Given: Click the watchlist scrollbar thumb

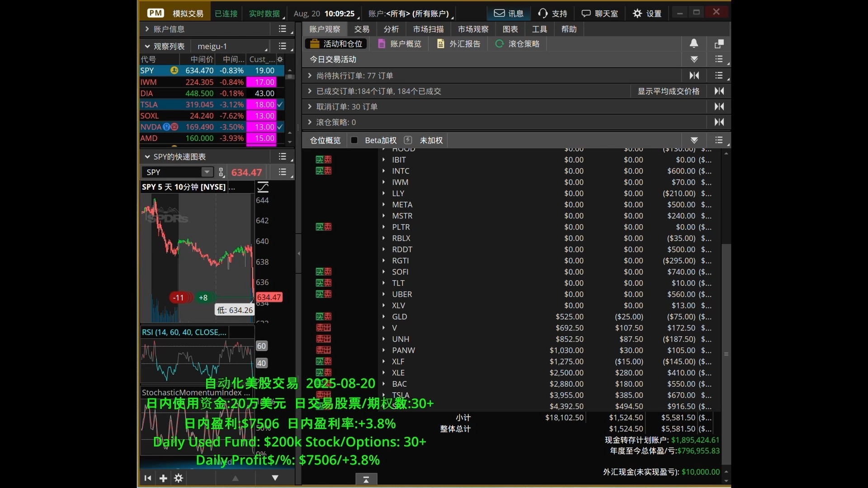Looking at the screenshot, I should click(290, 76).
